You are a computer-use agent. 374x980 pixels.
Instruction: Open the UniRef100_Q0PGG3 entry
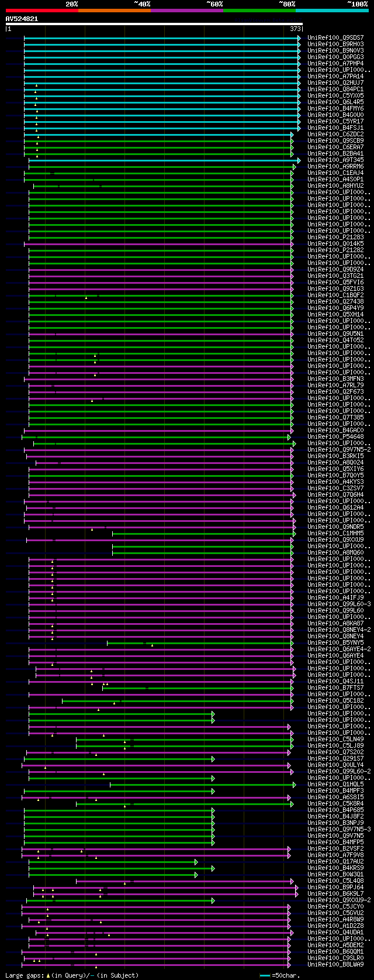[x=335, y=57]
